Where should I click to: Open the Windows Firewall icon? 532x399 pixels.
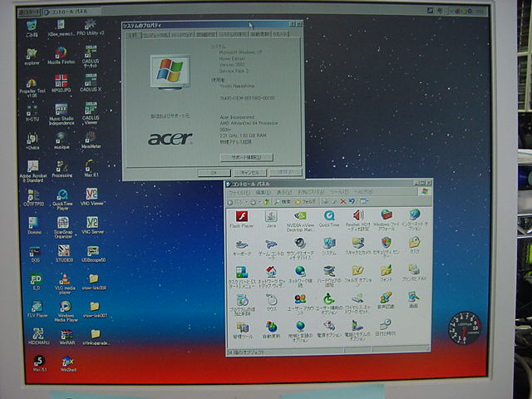click(387, 217)
